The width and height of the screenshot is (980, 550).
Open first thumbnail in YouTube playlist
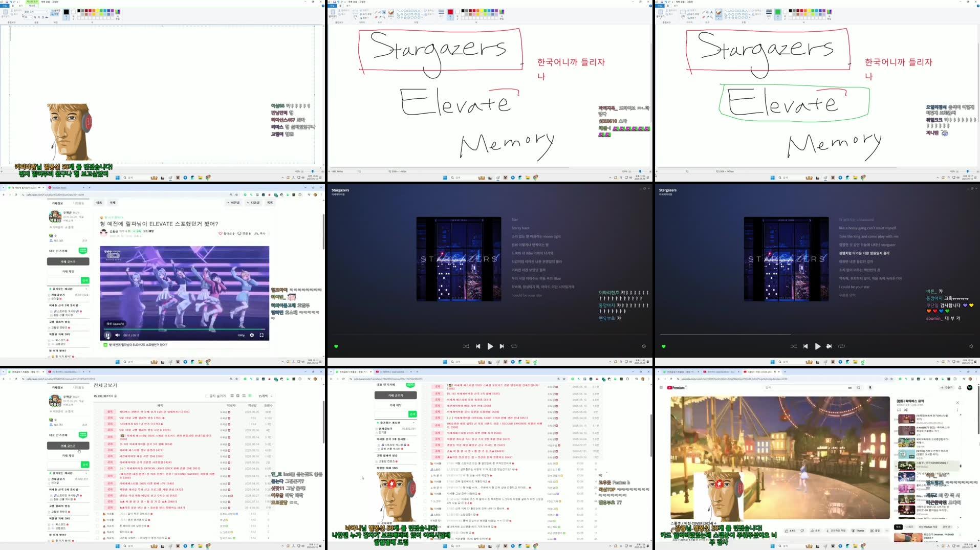click(906, 419)
